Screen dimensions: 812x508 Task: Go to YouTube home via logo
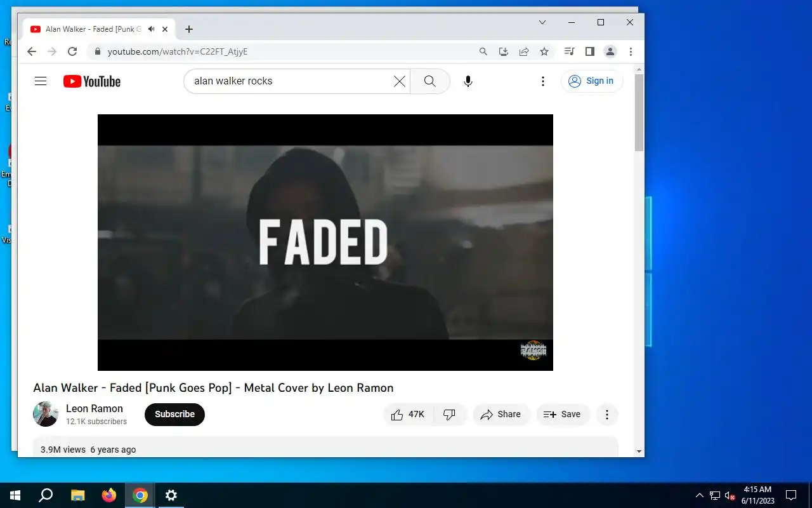[x=92, y=81]
